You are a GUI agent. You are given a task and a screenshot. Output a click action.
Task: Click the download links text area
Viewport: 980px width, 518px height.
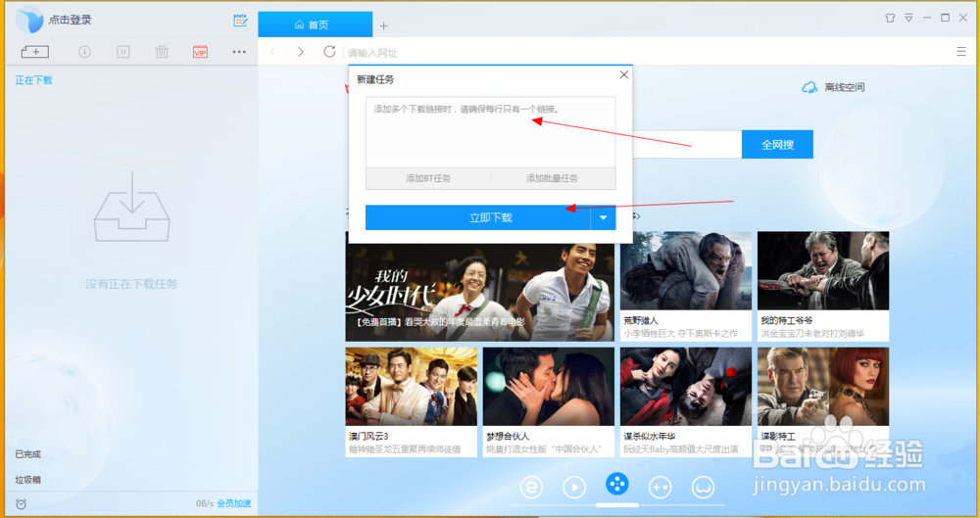(x=491, y=132)
